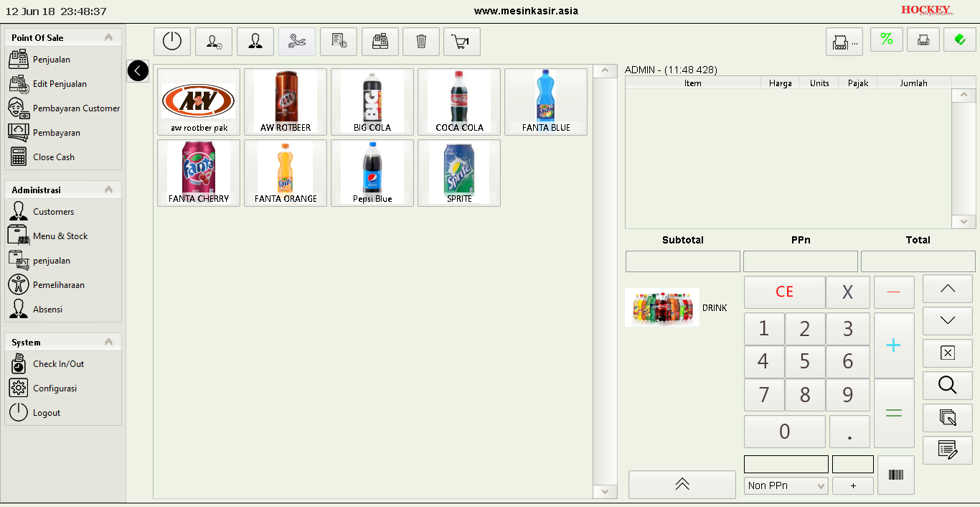Click the receipt printer icon with dots

pos(844,42)
